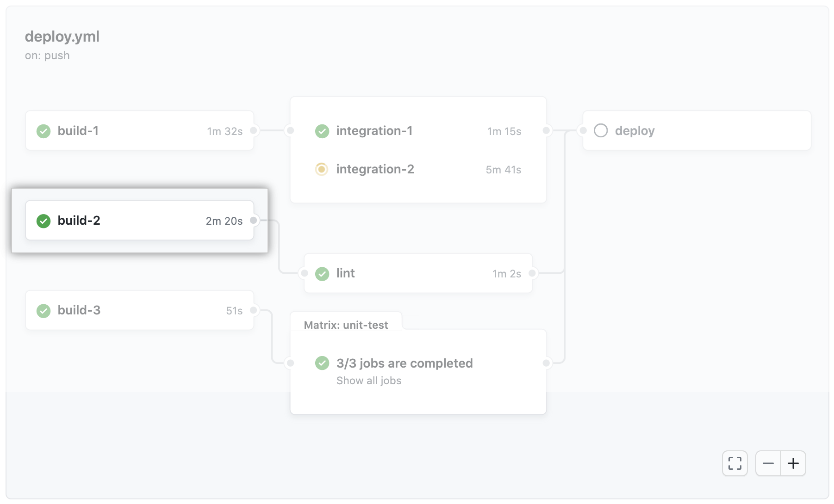Click the build-2 green success check icon
The height and width of the screenshot is (504, 834).
(x=44, y=221)
